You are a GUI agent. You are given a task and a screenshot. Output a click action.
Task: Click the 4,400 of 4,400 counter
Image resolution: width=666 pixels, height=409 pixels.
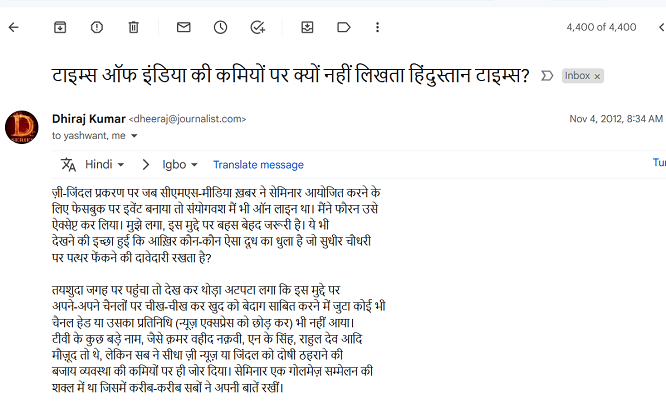pyautogui.click(x=601, y=27)
